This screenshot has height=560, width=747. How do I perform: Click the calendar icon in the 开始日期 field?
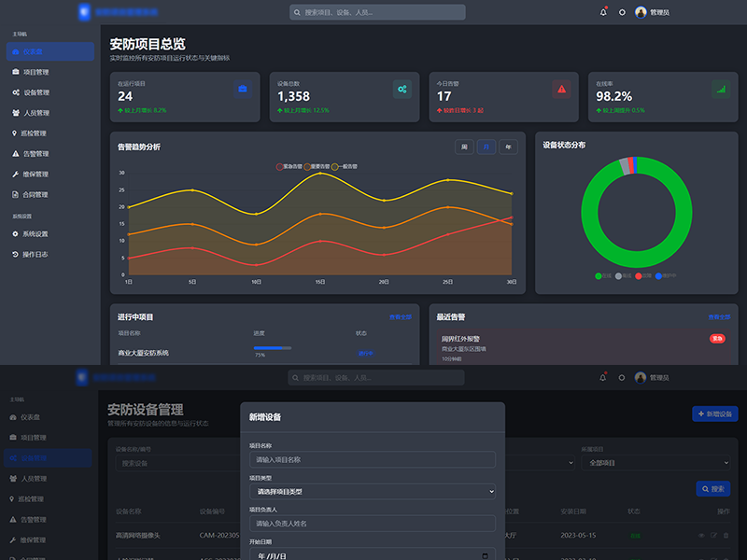pos(484,555)
